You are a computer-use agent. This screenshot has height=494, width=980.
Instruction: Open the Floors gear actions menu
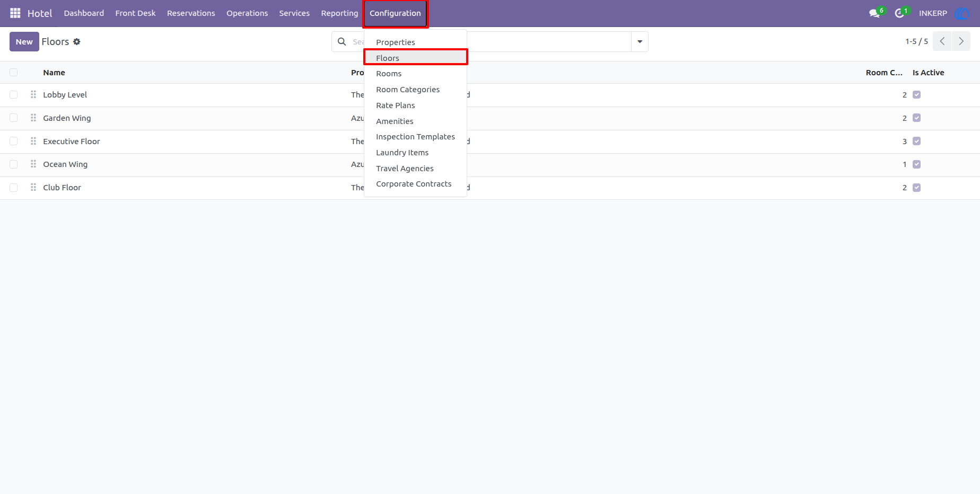77,41
